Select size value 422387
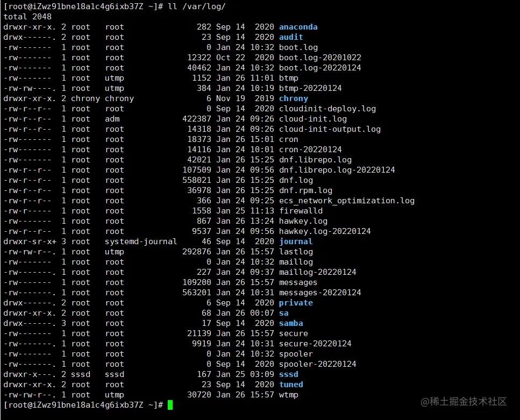The height and width of the screenshot is (420, 520). tap(197, 119)
